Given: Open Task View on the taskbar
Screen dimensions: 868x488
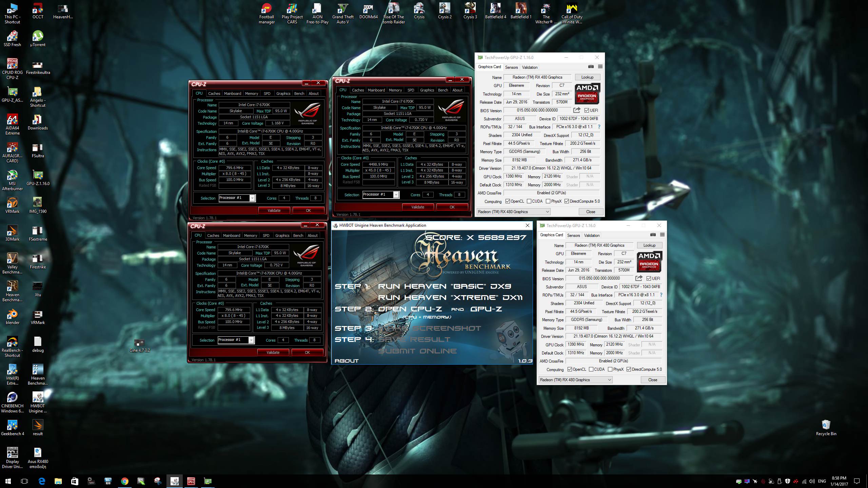Looking at the screenshot, I should (x=24, y=481).
